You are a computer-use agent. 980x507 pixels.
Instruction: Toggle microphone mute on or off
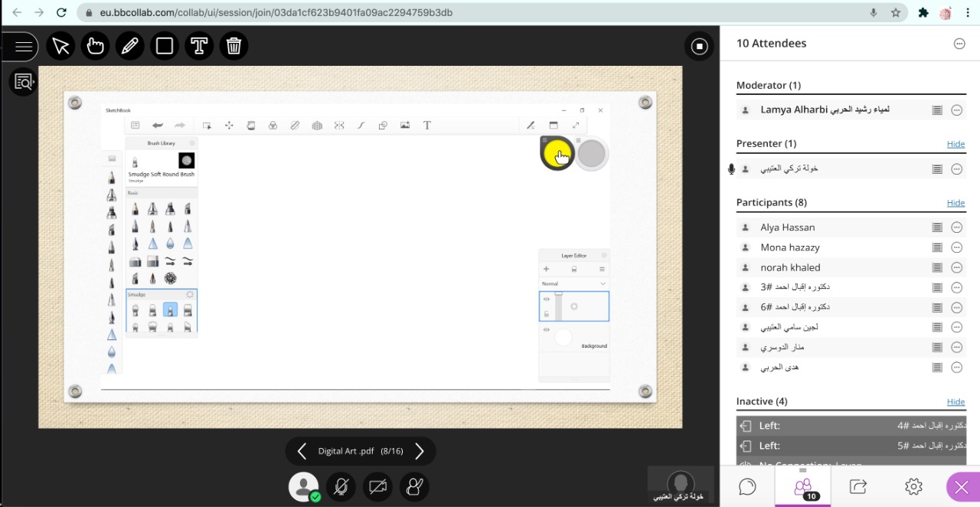pos(341,486)
